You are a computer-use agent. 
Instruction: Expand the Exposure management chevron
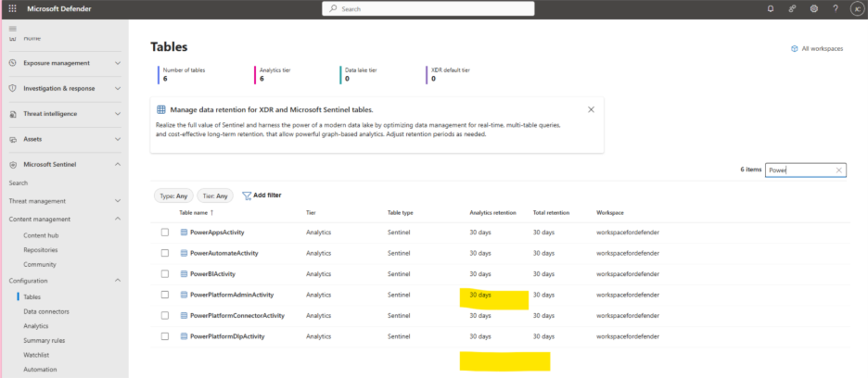pyautogui.click(x=118, y=63)
